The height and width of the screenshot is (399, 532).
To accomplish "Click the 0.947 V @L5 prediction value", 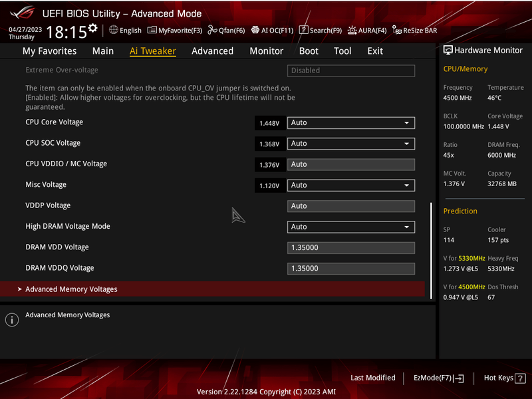I will 460,297.
